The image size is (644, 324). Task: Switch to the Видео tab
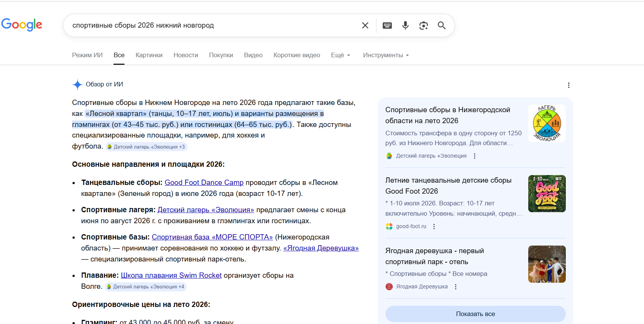tap(254, 55)
